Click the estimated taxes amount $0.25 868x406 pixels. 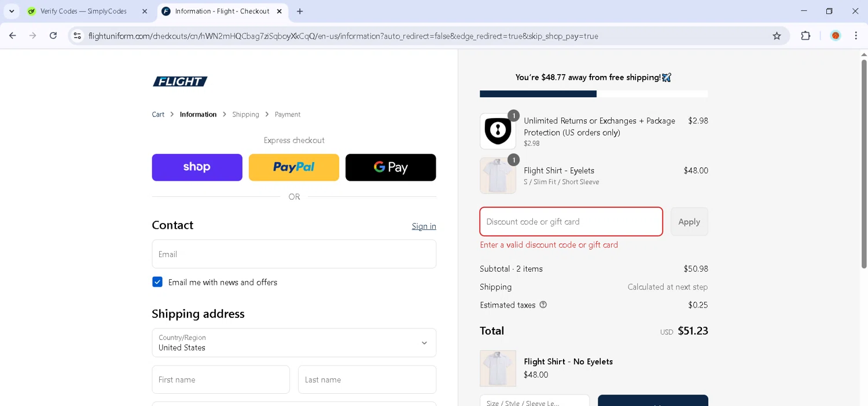pyautogui.click(x=698, y=305)
